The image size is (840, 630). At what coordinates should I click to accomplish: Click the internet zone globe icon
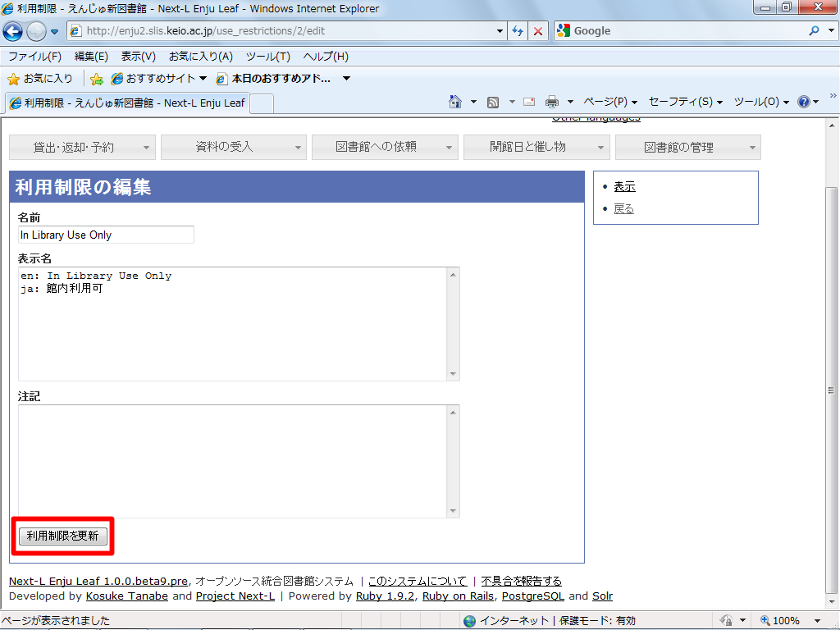(x=470, y=621)
